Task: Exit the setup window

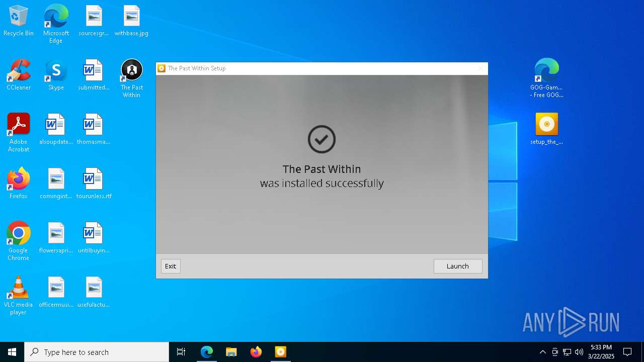Action: (x=171, y=266)
